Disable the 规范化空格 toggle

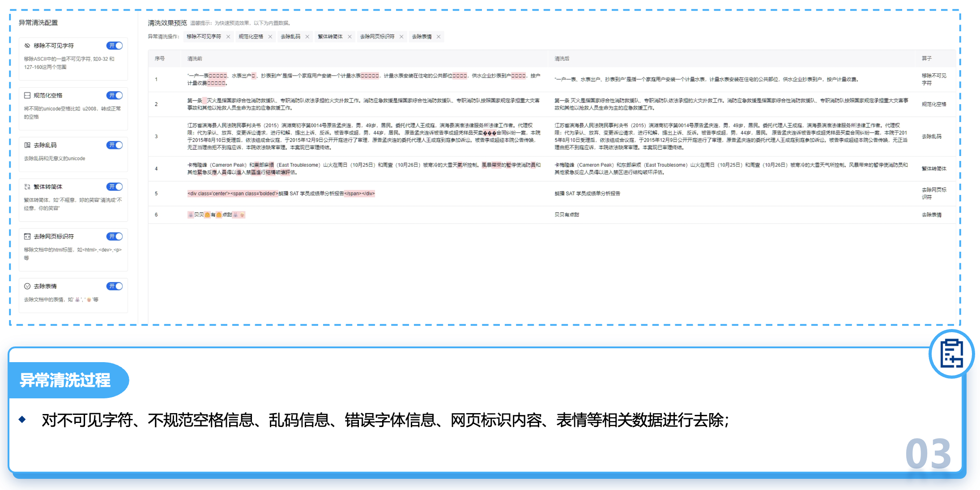click(x=115, y=95)
